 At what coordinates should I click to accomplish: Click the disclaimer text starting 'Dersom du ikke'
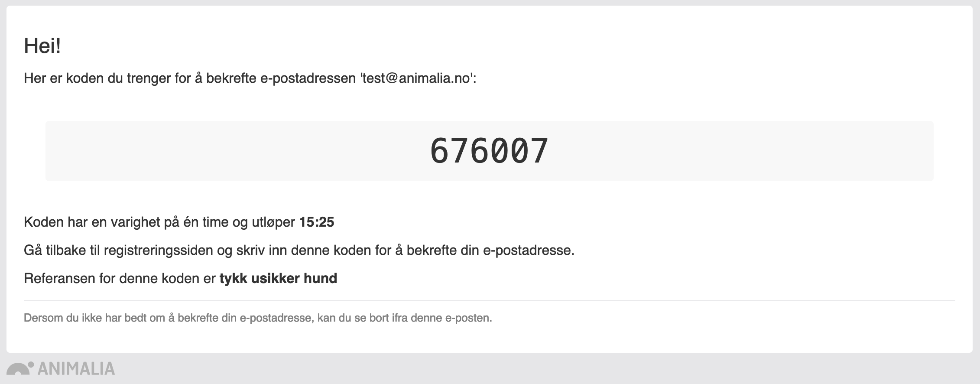tap(258, 318)
